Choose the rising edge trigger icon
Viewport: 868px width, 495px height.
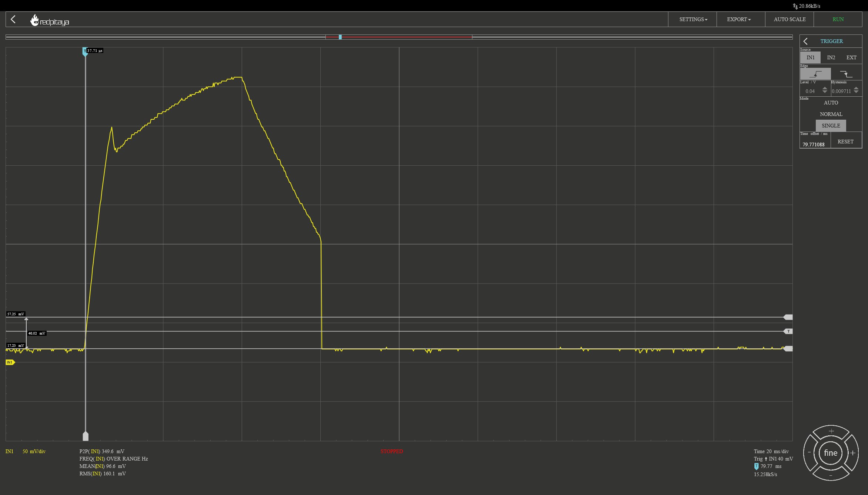[815, 74]
